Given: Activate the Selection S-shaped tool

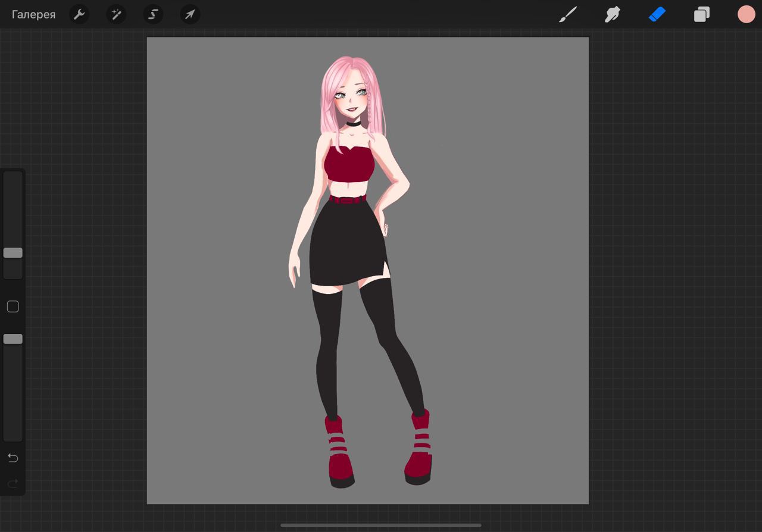Looking at the screenshot, I should [x=153, y=14].
